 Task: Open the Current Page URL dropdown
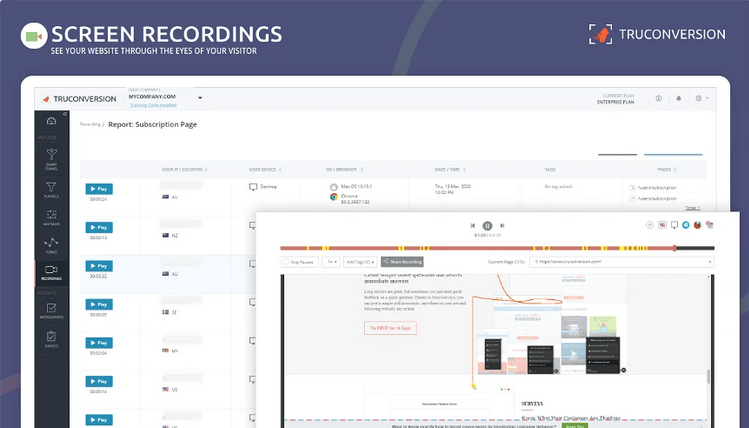point(710,262)
